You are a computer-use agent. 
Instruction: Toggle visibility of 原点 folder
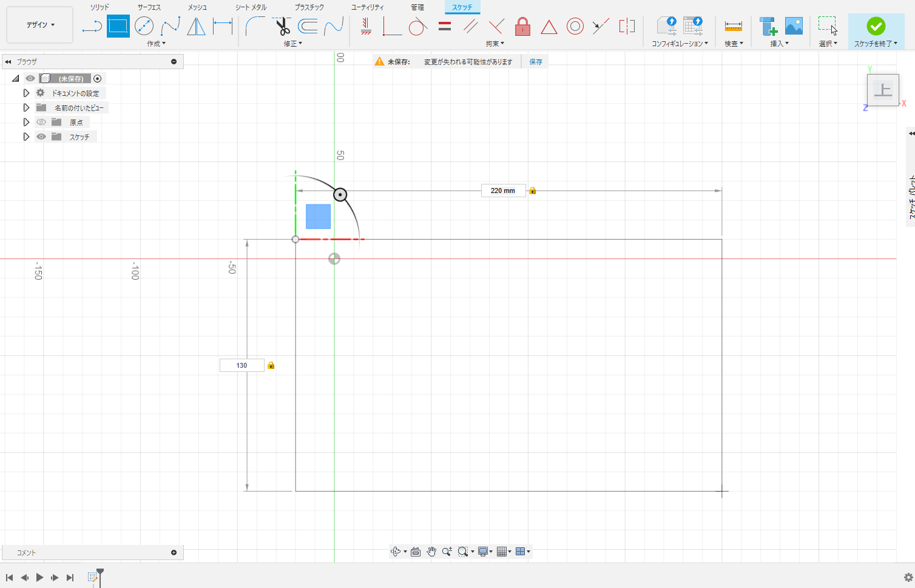pyautogui.click(x=41, y=122)
